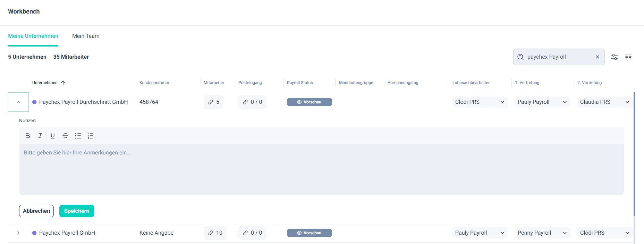Click the Abbrechen button
This screenshot has height=244, width=644.
[36, 211]
